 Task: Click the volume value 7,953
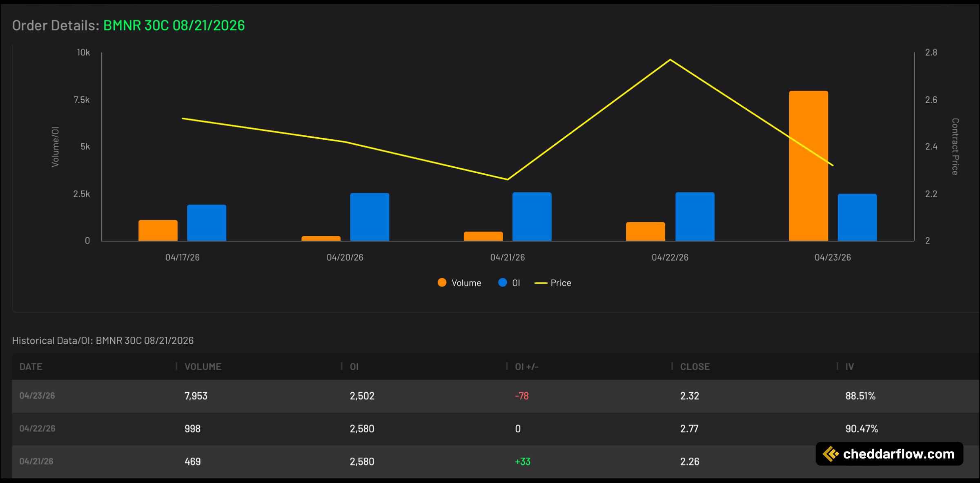coord(196,396)
